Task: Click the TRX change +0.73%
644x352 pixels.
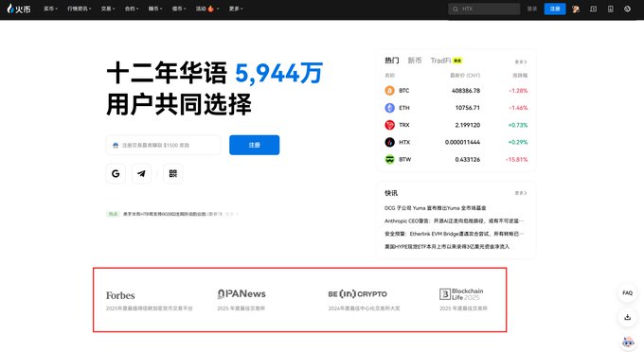Action: (x=517, y=125)
